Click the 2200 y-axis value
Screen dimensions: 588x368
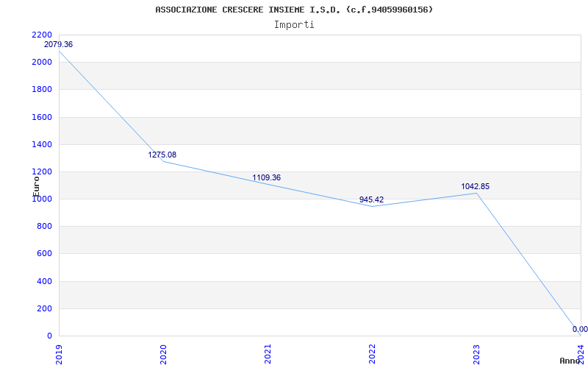[x=42, y=35]
